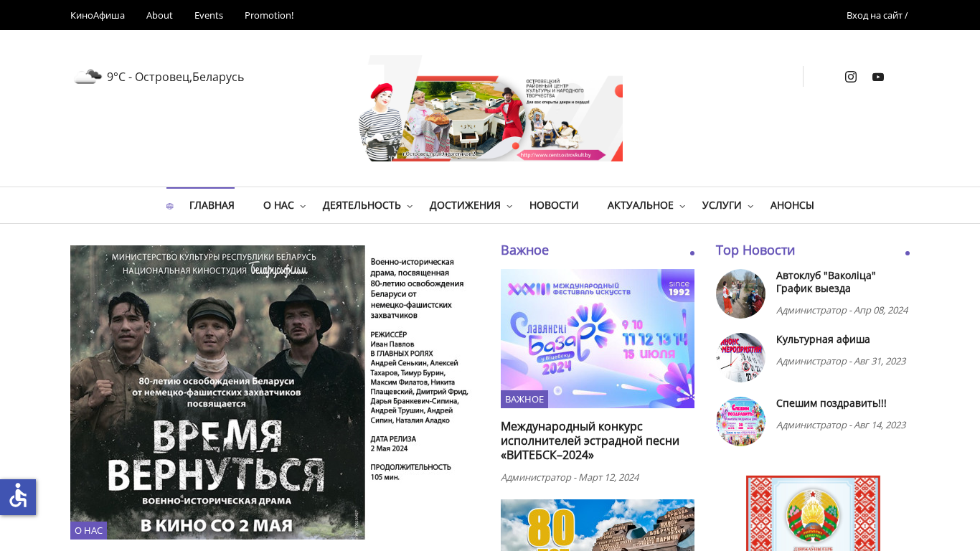Go to the НОВОСТИ section
This screenshot has height=551, width=980.
click(x=554, y=205)
